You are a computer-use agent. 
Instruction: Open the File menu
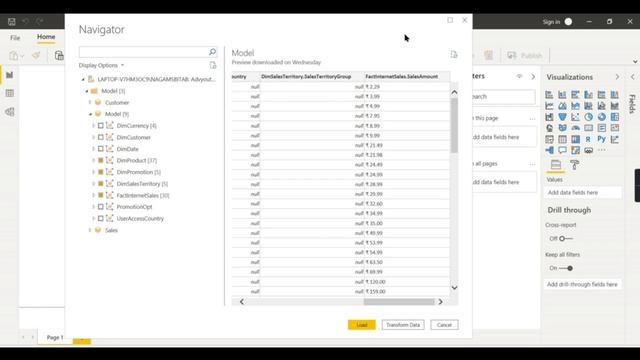[15, 38]
